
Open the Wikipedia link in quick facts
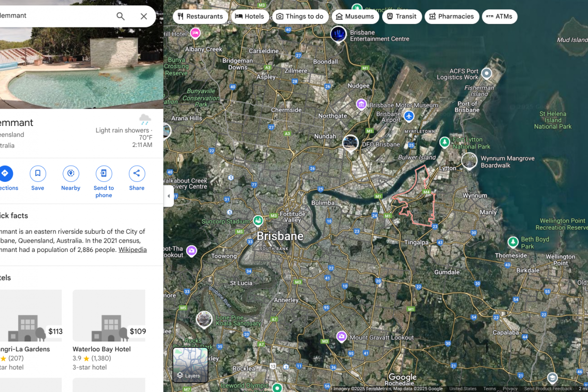click(132, 249)
